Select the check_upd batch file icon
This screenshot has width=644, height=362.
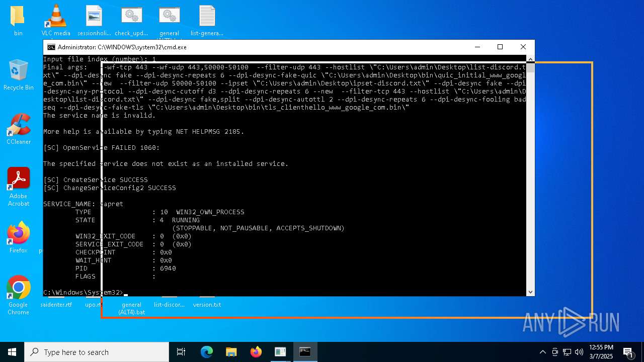click(131, 20)
